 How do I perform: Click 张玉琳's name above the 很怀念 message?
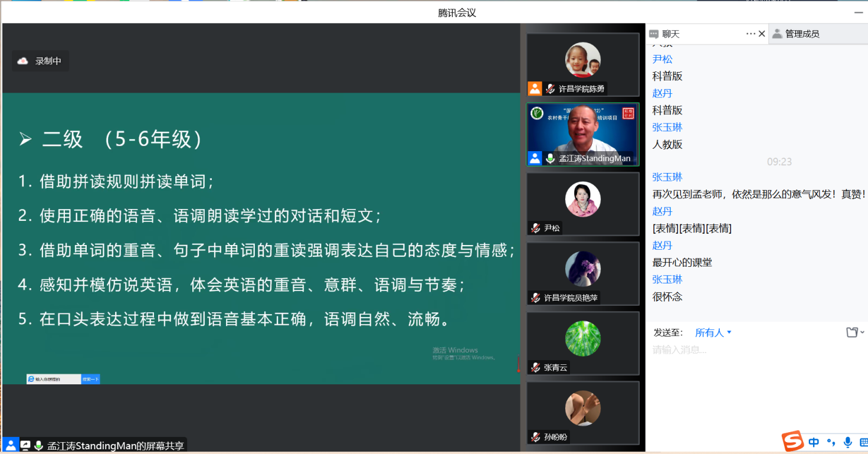(x=667, y=279)
